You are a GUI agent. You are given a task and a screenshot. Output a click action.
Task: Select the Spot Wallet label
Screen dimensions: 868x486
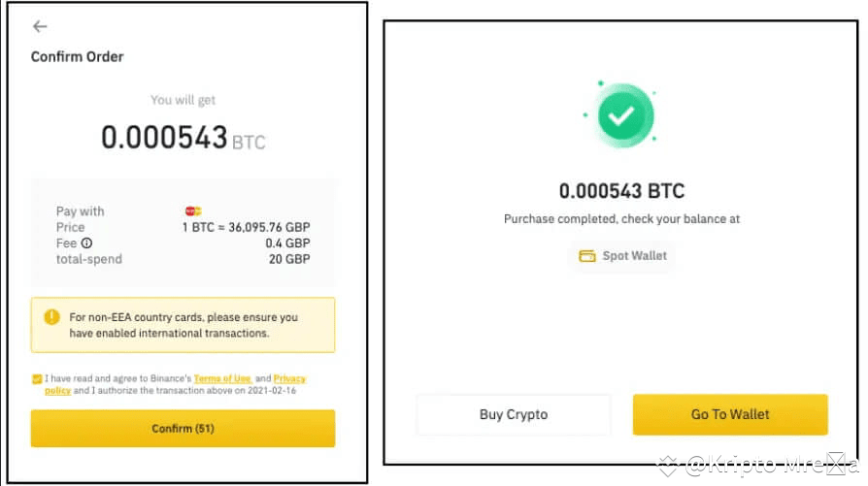(x=635, y=256)
